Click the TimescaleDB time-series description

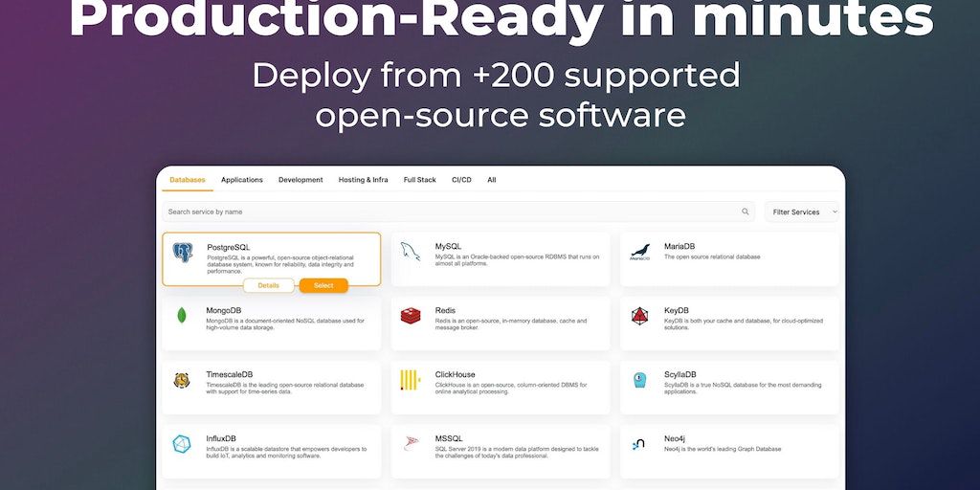pos(285,389)
